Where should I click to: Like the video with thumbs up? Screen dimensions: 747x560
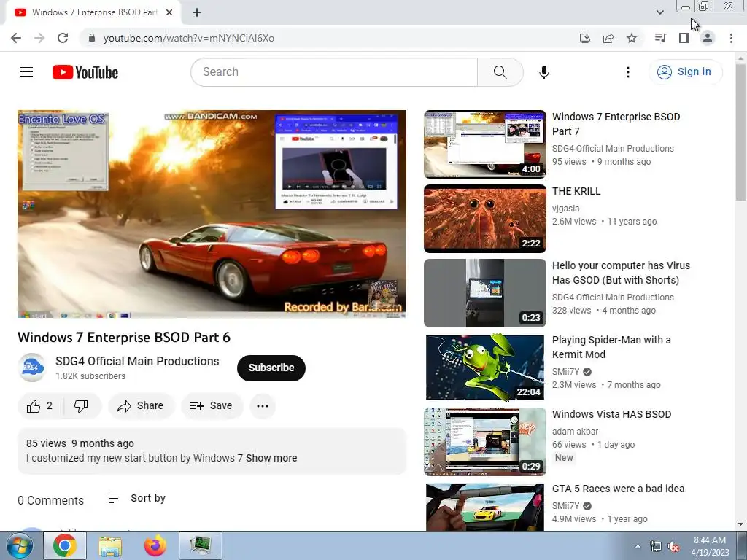40,405
